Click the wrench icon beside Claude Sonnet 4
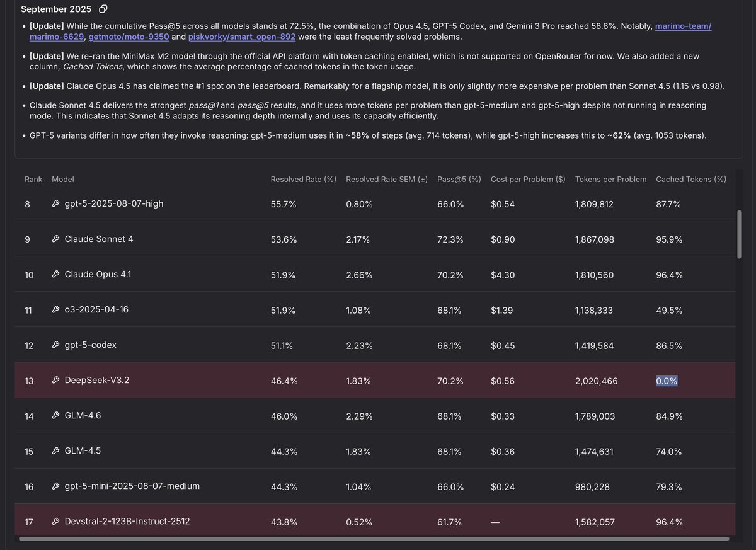756x550 pixels. coord(56,239)
